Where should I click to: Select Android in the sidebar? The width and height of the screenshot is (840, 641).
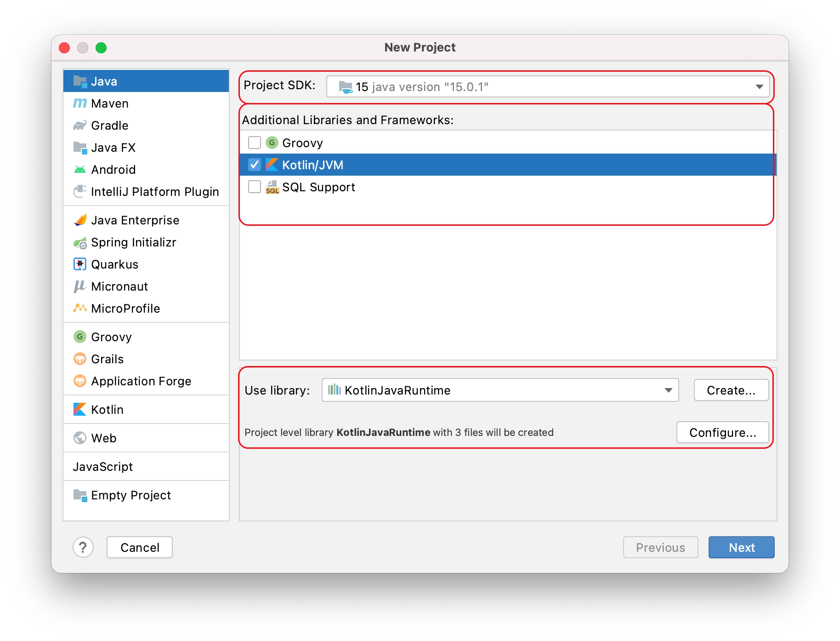point(146,170)
